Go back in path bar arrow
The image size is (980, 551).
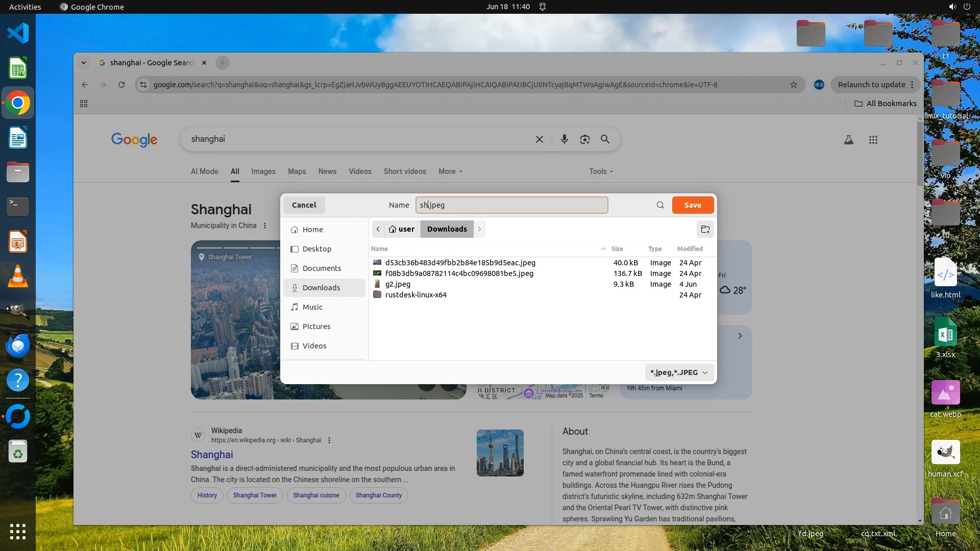click(x=378, y=229)
